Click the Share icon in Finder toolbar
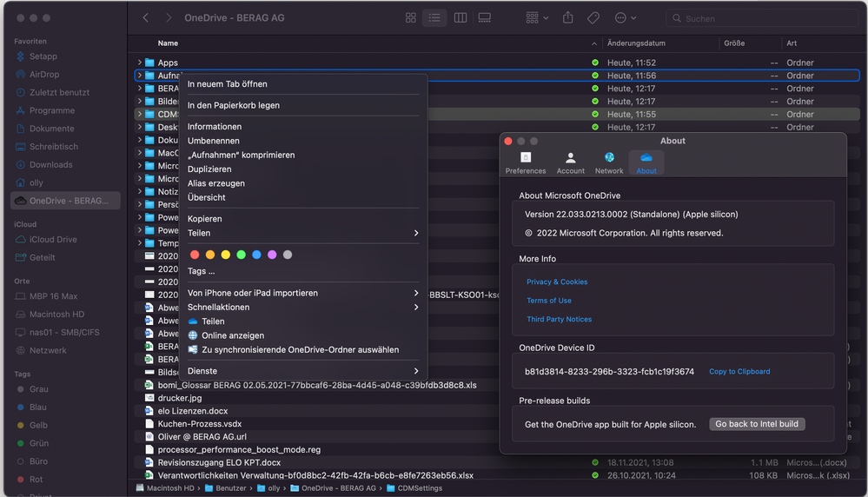868x497 pixels. click(568, 18)
